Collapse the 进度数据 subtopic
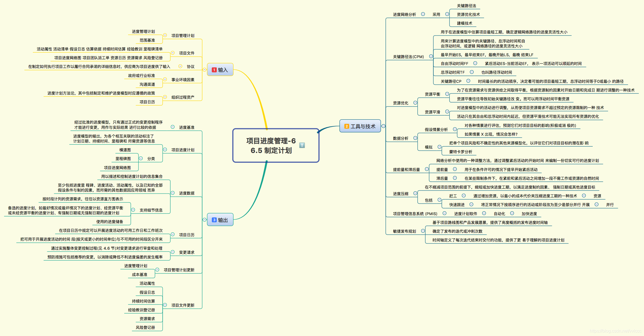 [x=173, y=193]
